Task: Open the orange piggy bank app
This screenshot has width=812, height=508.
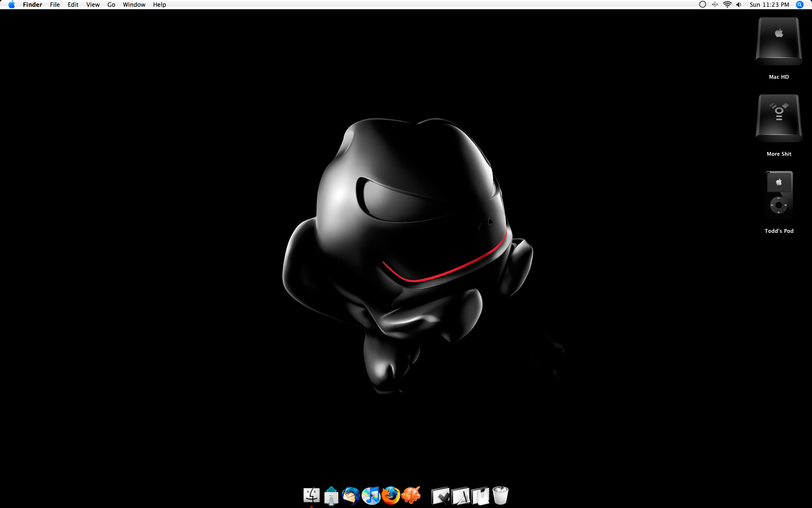Action: 411,495
